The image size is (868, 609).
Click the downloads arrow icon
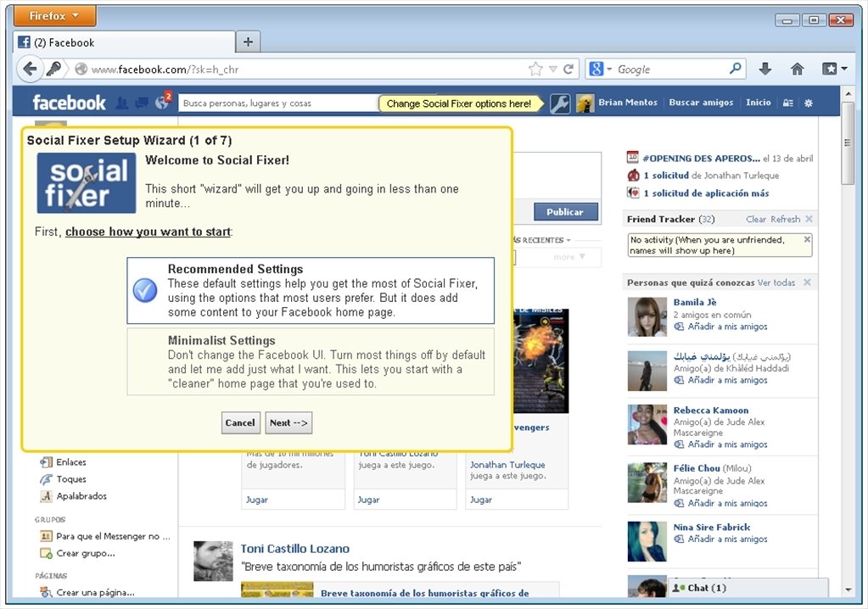pos(765,69)
